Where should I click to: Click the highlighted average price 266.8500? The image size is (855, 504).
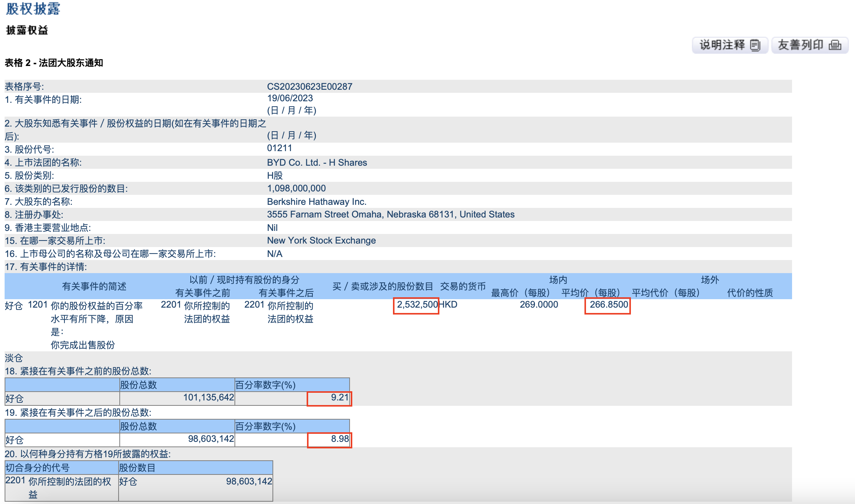point(608,305)
